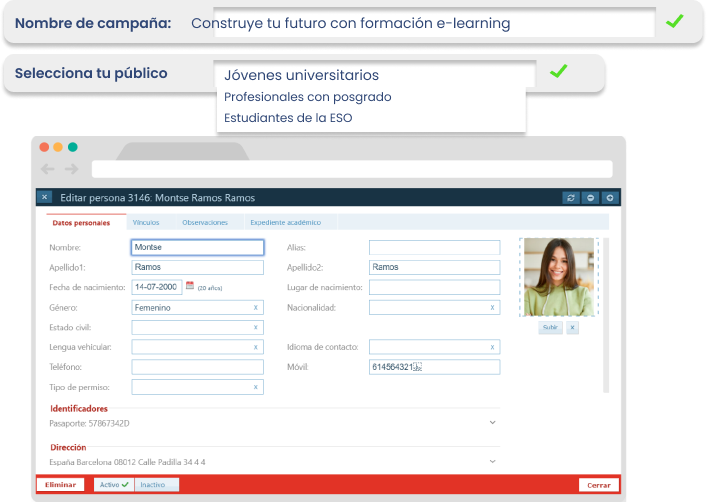Open the Nacionalidad dropdown
The image size is (707, 502).
pyautogui.click(x=435, y=308)
